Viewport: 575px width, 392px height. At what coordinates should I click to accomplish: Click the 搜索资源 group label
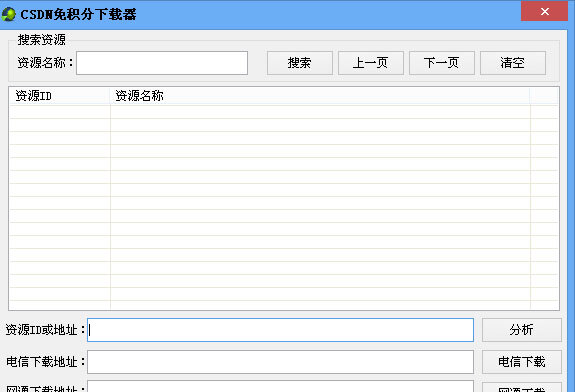click(41, 40)
